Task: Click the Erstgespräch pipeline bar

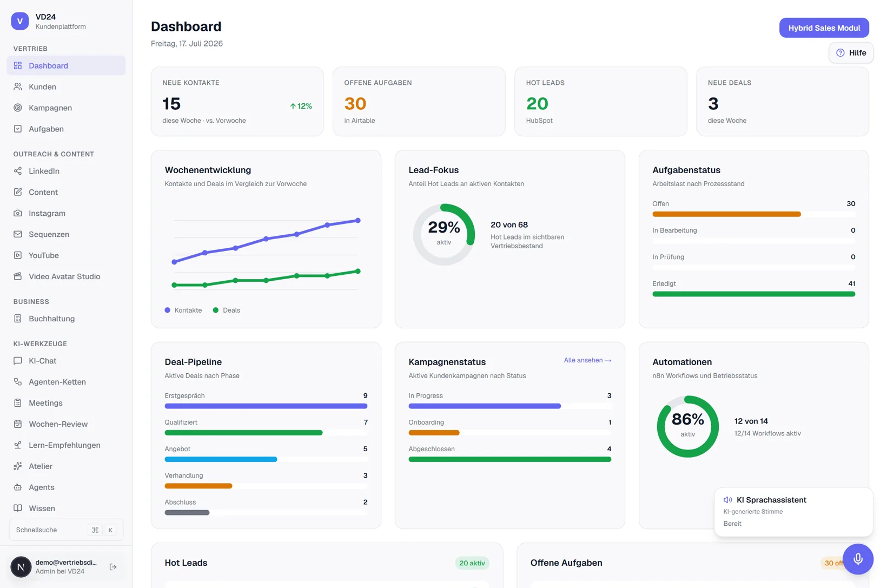Action: coord(266,406)
